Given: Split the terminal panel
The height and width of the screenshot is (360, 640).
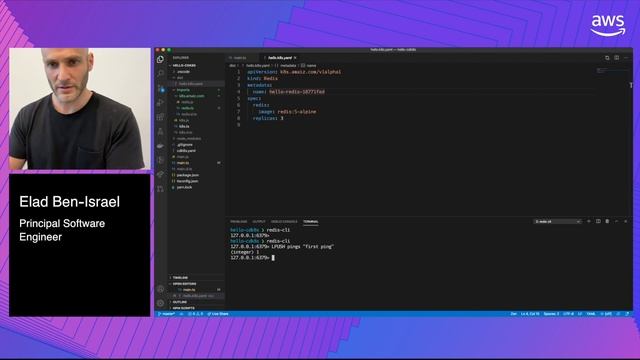Looking at the screenshot, I should tap(598, 221).
